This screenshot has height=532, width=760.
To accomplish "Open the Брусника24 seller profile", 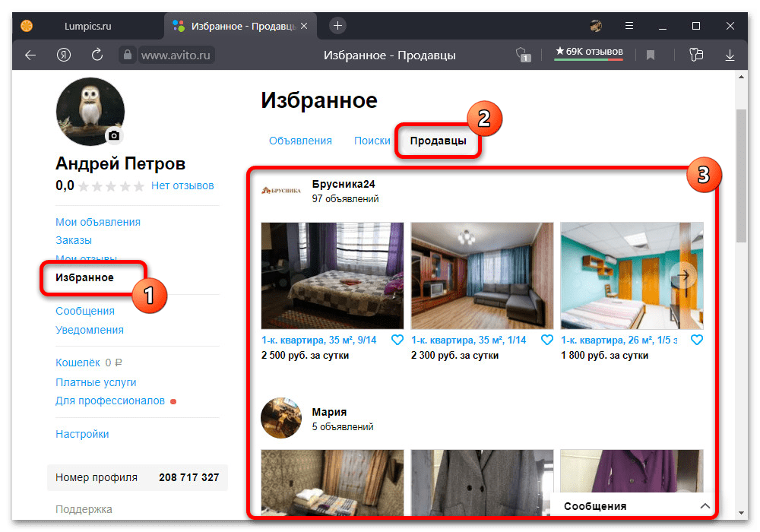I will (344, 184).
